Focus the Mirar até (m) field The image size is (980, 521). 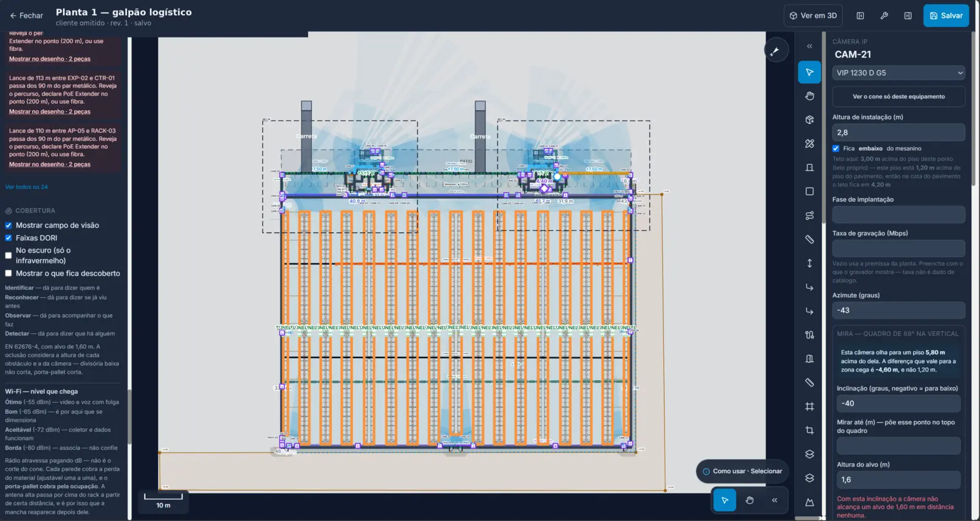point(899,446)
